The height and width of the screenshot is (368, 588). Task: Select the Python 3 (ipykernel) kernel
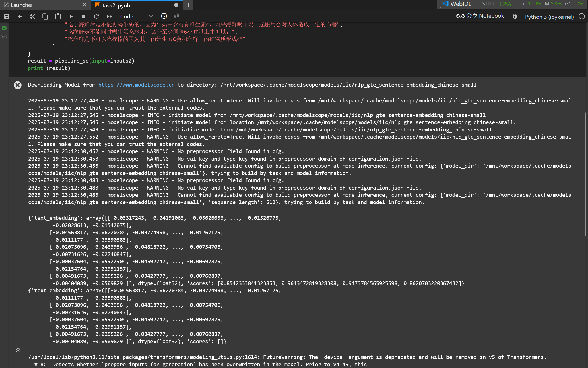click(x=549, y=17)
